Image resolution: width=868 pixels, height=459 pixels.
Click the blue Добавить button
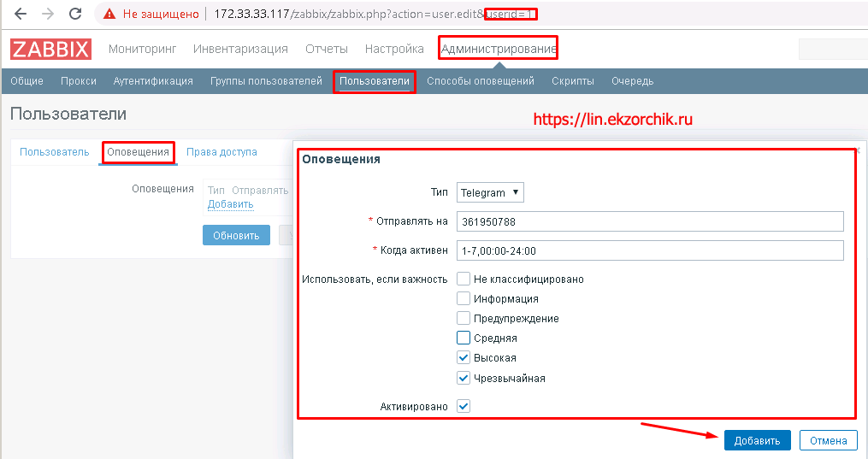[x=757, y=440]
